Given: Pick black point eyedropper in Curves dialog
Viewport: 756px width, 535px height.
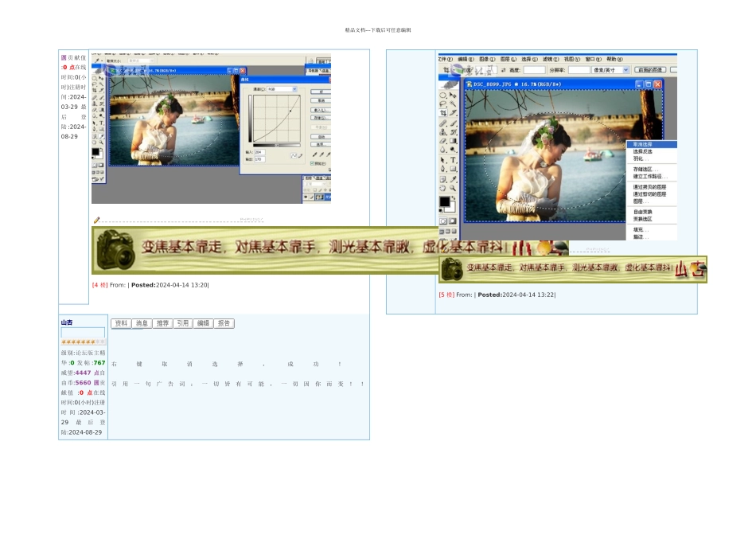Looking at the screenshot, I should (x=315, y=154).
